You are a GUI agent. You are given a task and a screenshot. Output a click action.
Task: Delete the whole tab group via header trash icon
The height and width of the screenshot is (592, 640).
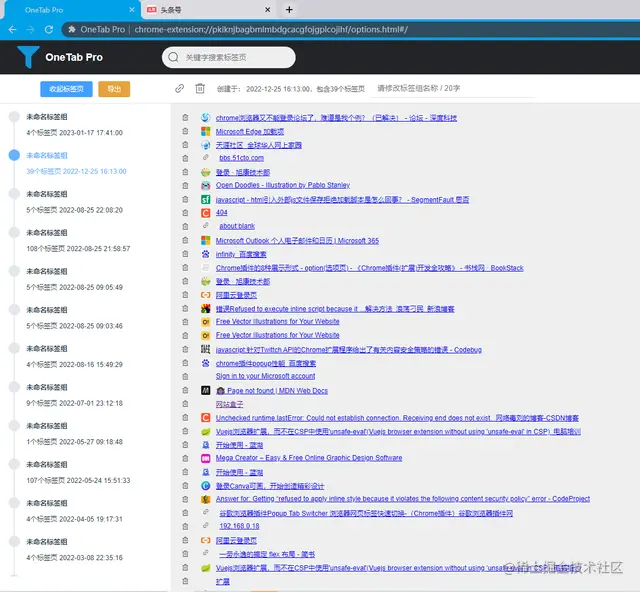pyautogui.click(x=200, y=88)
